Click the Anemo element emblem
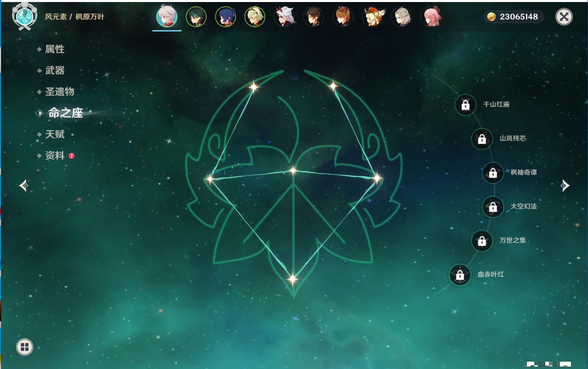This screenshot has height=369, width=588. click(24, 16)
